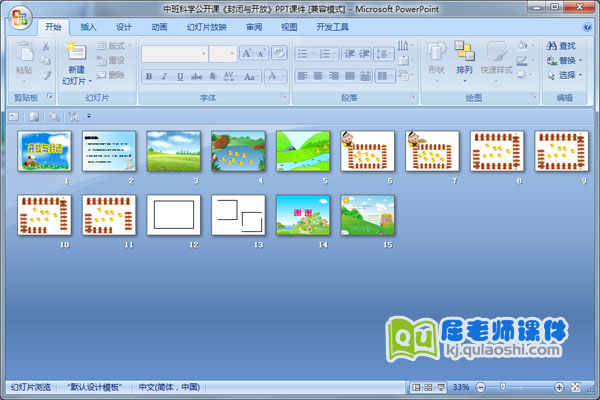Switch to the Insert tab
The image size is (600, 400).
(x=88, y=27)
